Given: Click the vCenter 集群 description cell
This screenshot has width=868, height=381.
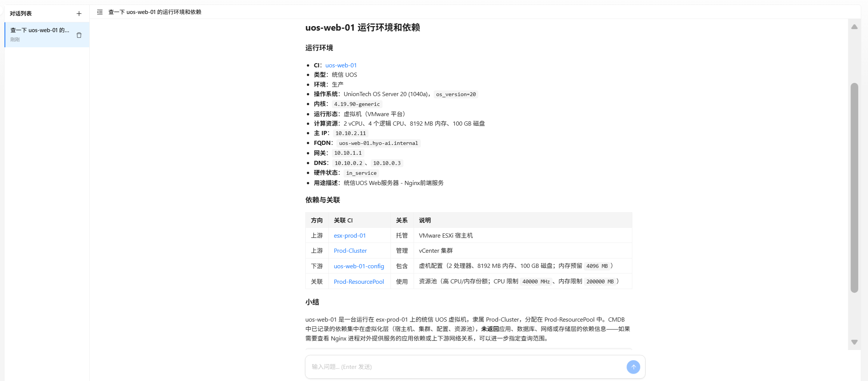Looking at the screenshot, I should [523, 250].
